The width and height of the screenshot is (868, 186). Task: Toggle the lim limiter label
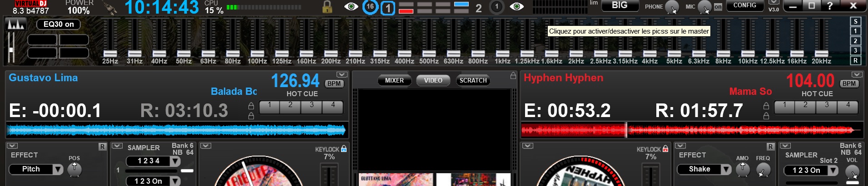coord(594,3)
